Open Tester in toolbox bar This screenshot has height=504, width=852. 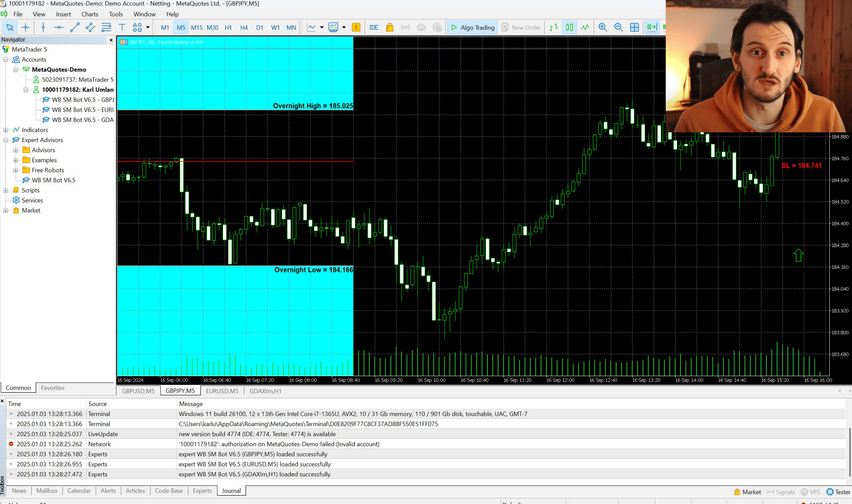(x=838, y=492)
